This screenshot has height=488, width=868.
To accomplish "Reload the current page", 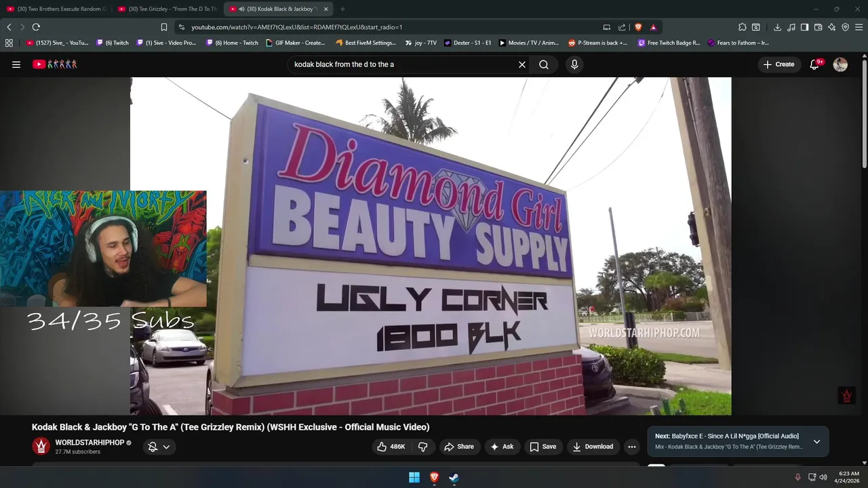I will 36,27.
